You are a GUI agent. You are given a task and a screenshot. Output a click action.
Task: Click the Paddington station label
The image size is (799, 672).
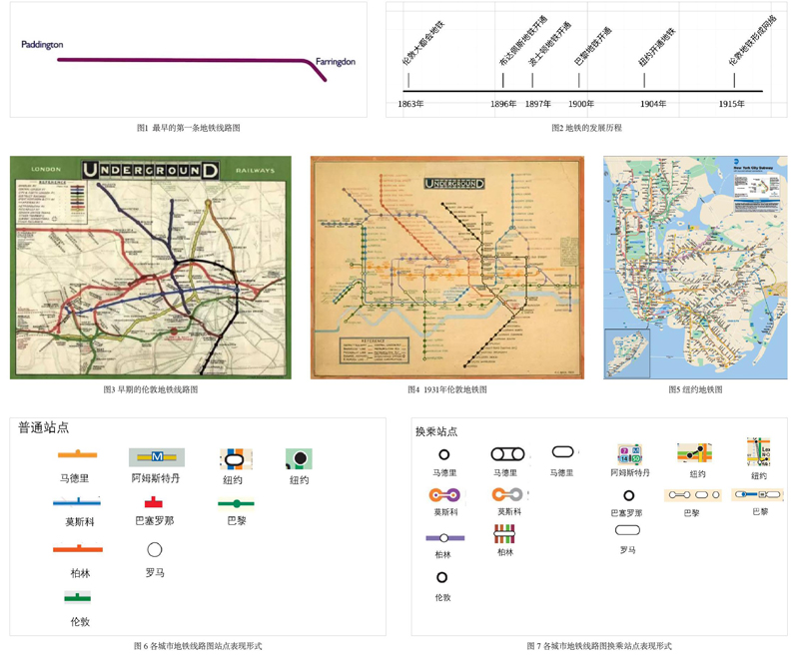pyautogui.click(x=42, y=45)
